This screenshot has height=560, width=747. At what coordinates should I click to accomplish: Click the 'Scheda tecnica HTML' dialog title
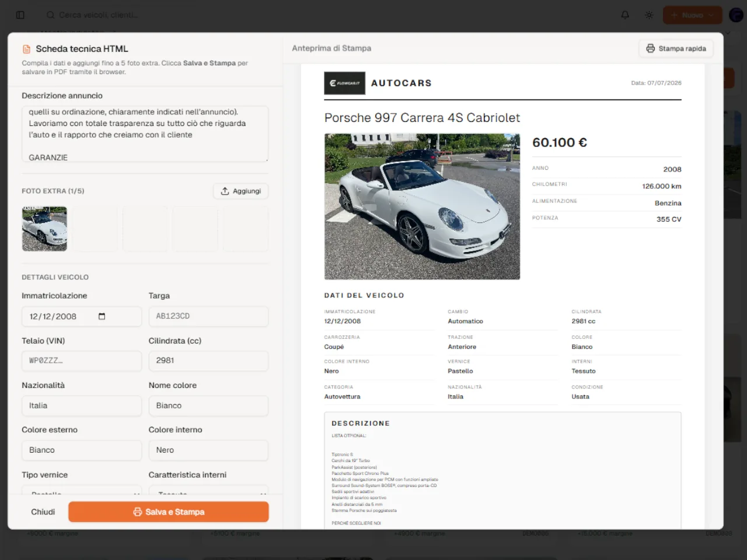click(x=82, y=49)
